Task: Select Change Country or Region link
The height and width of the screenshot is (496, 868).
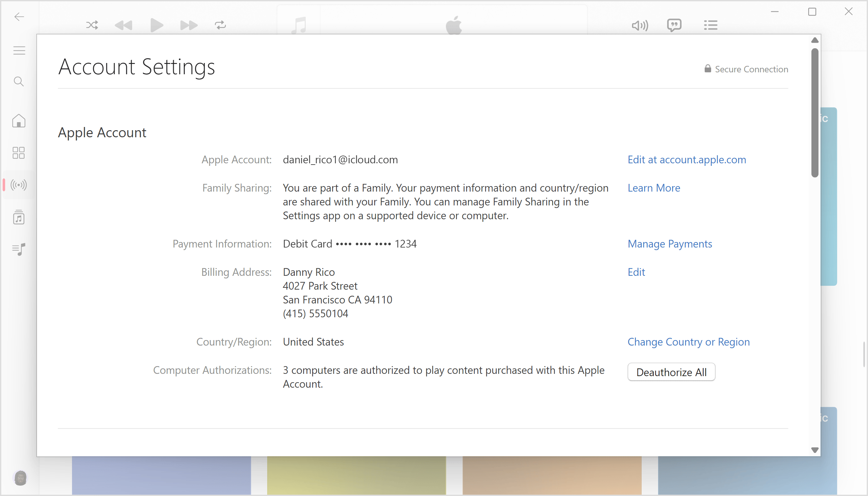Action: tap(689, 341)
